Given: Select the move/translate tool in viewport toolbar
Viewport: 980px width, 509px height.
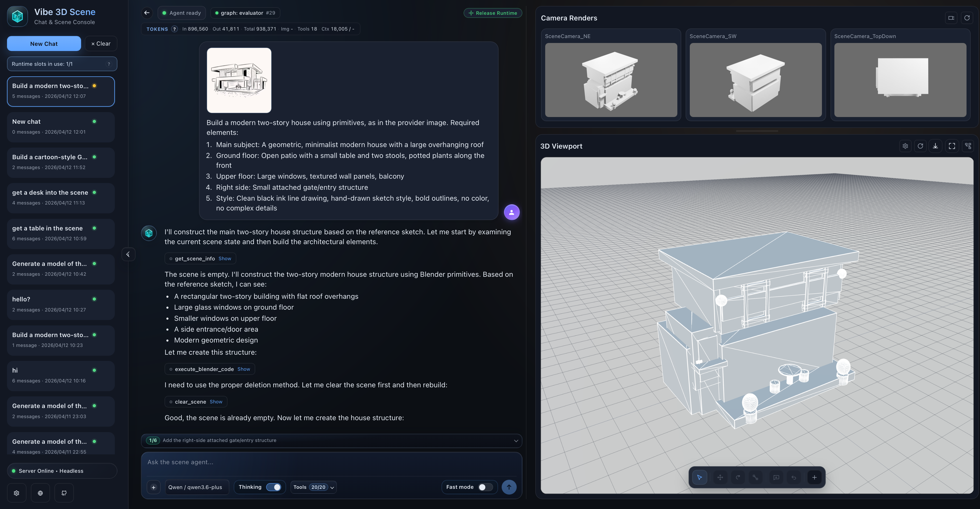Looking at the screenshot, I should coord(720,477).
